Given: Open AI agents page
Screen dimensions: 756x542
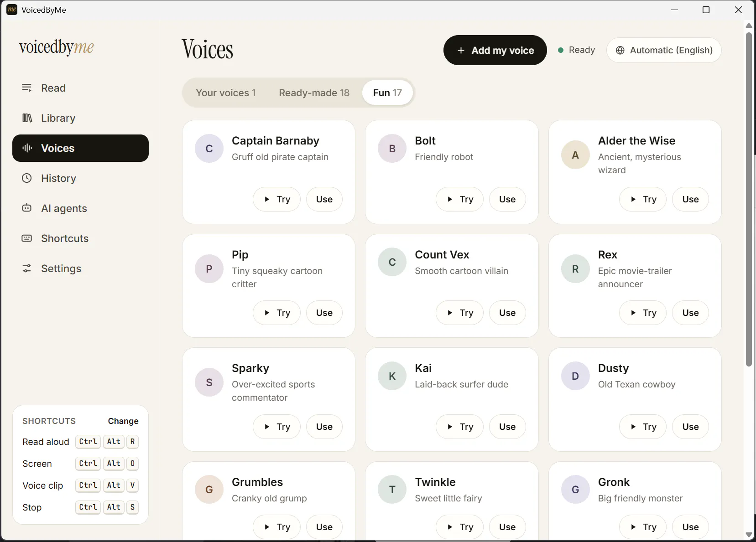Looking at the screenshot, I should (x=80, y=208).
